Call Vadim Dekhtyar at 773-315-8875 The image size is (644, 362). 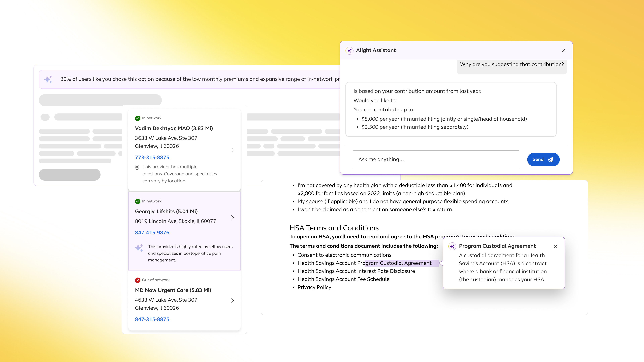[152, 157]
